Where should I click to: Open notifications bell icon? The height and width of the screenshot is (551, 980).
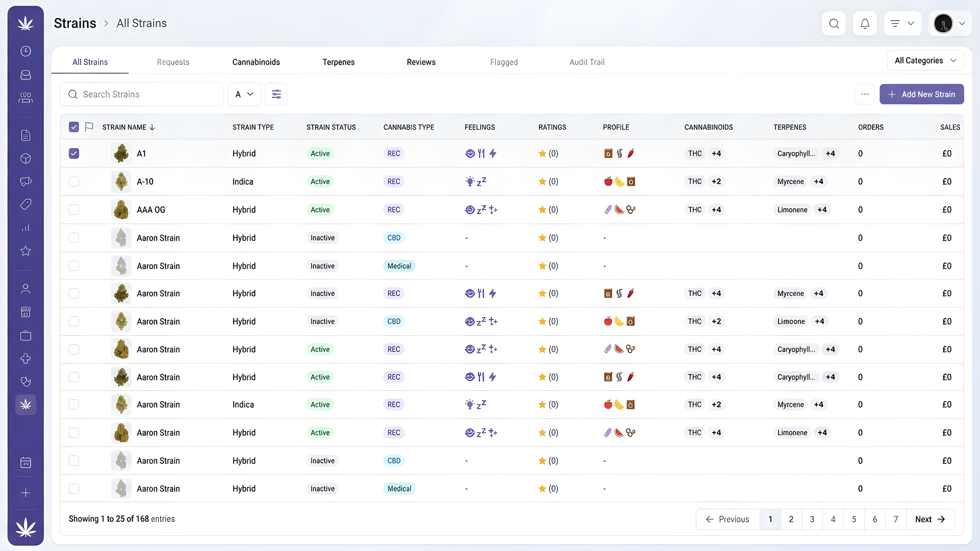865,24
